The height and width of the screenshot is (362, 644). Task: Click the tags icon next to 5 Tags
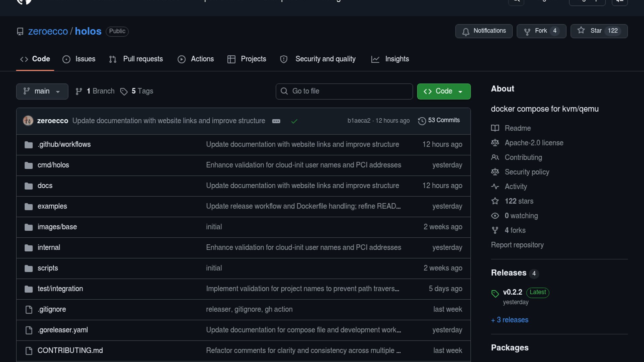[124, 92]
